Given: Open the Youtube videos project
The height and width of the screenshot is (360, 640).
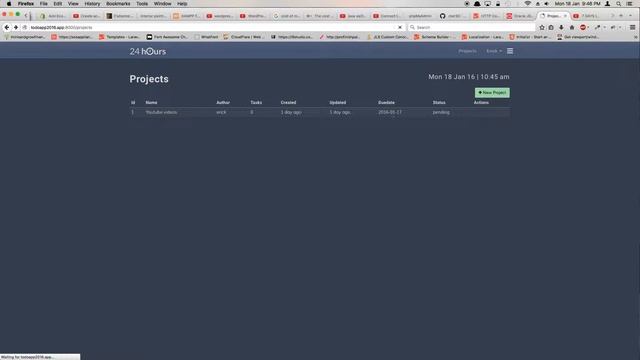Looking at the screenshot, I should pyautogui.click(x=161, y=112).
